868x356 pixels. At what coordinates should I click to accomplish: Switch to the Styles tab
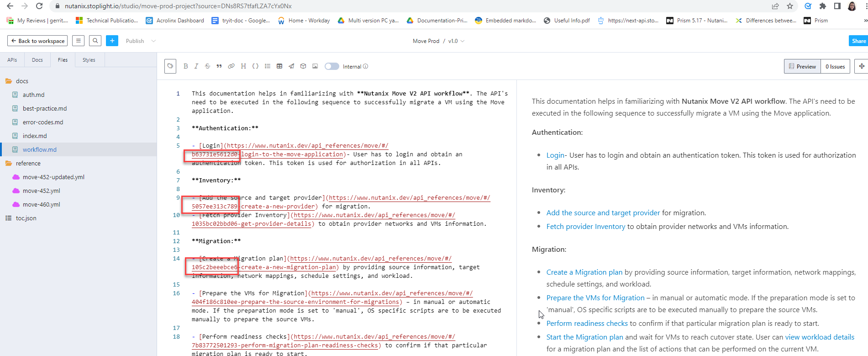(x=89, y=60)
